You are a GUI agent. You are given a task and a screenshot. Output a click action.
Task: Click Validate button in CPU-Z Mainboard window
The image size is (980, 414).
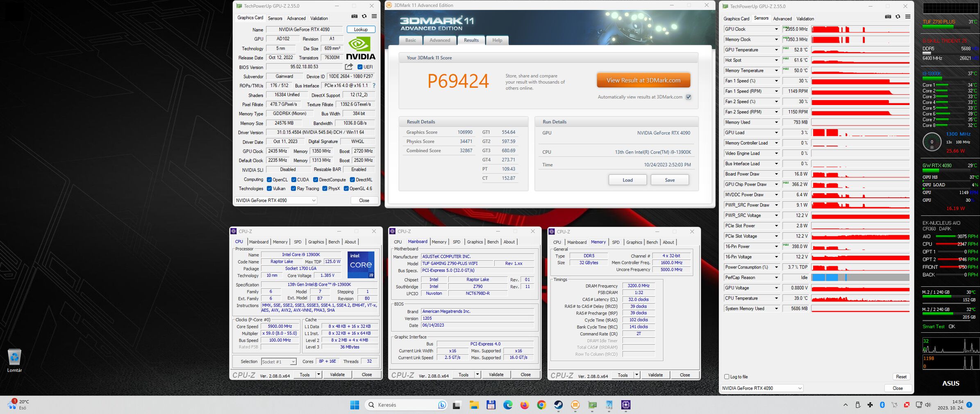point(496,375)
